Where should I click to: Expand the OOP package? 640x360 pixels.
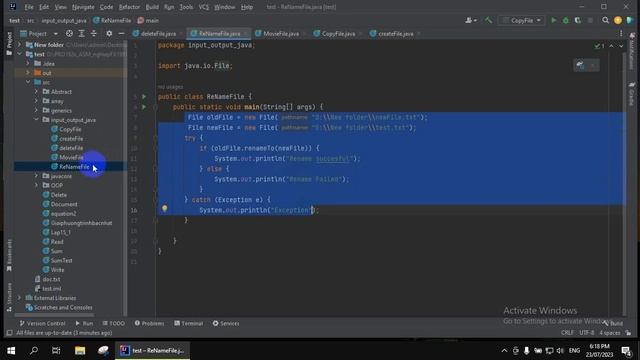click(x=36, y=185)
